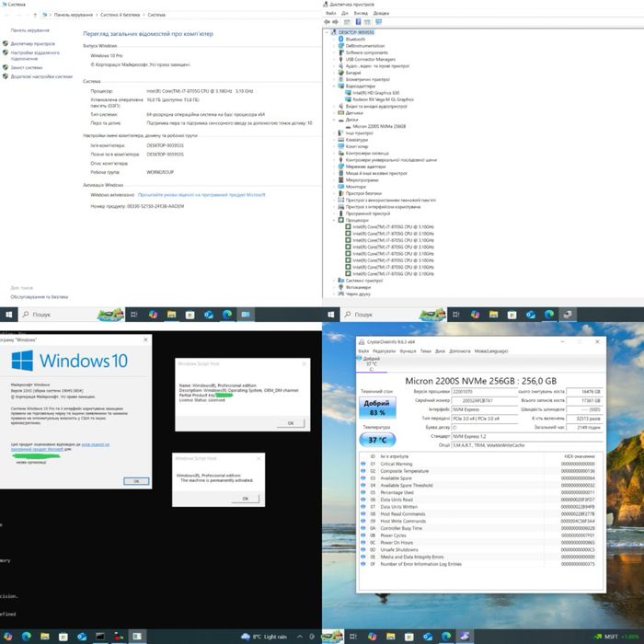
Task: Select the Power On Hours attribute row
Action: click(x=481, y=543)
